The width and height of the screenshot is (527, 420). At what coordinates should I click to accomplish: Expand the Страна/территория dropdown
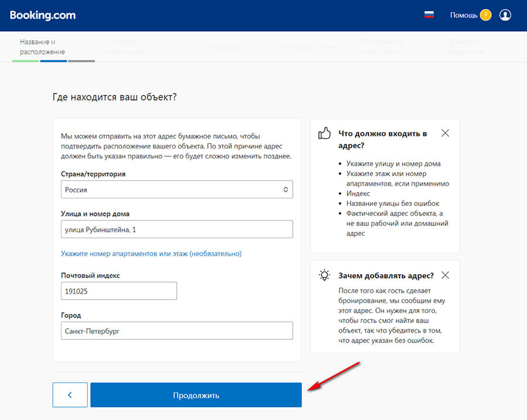[176, 190]
